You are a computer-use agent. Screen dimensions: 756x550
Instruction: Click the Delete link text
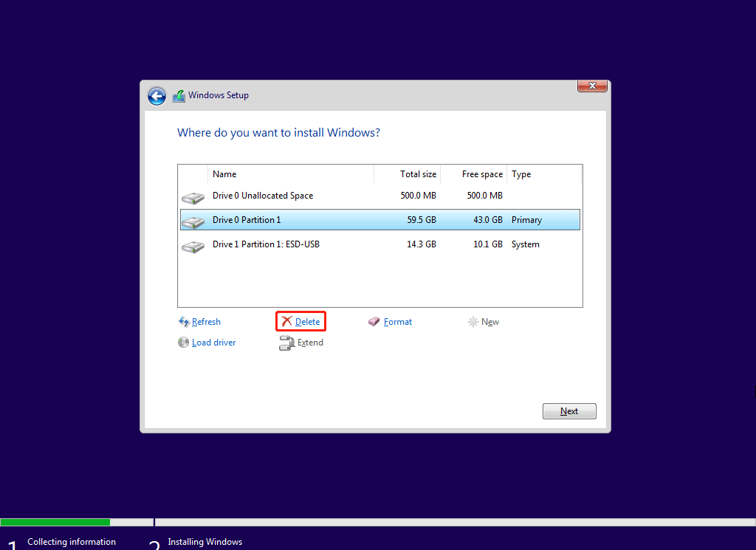pos(306,321)
